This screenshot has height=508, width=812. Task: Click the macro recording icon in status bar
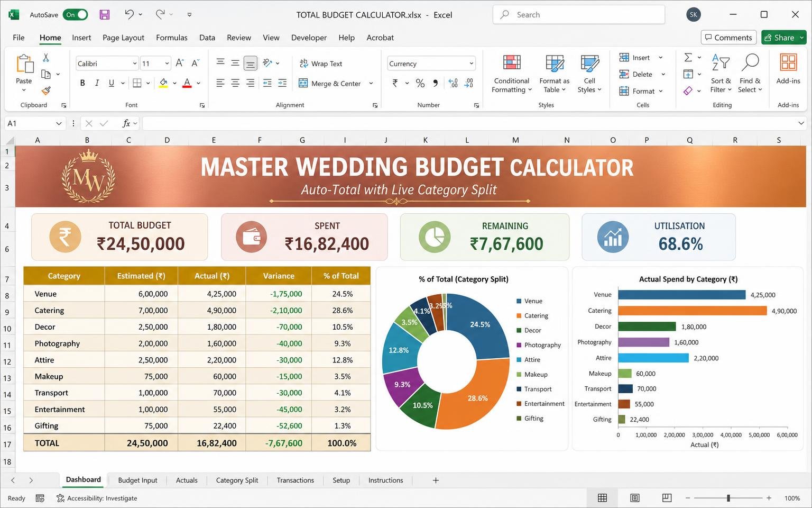tap(40, 498)
